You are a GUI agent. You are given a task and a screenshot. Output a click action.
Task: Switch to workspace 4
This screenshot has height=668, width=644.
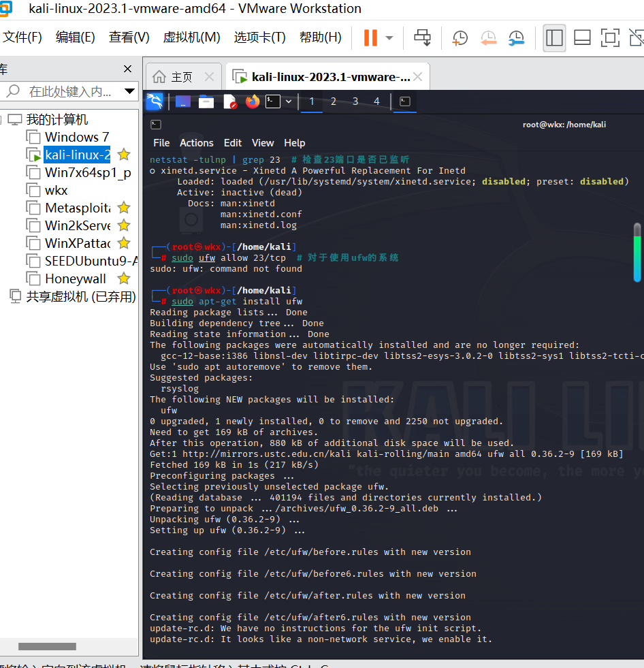[376, 101]
